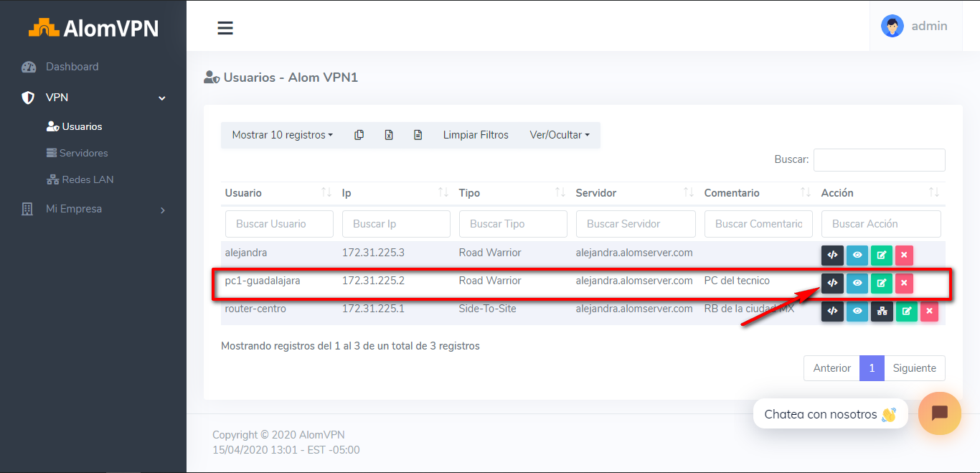Open the network icon for router-centro
Screen dimensions: 980x473
pos(882,312)
